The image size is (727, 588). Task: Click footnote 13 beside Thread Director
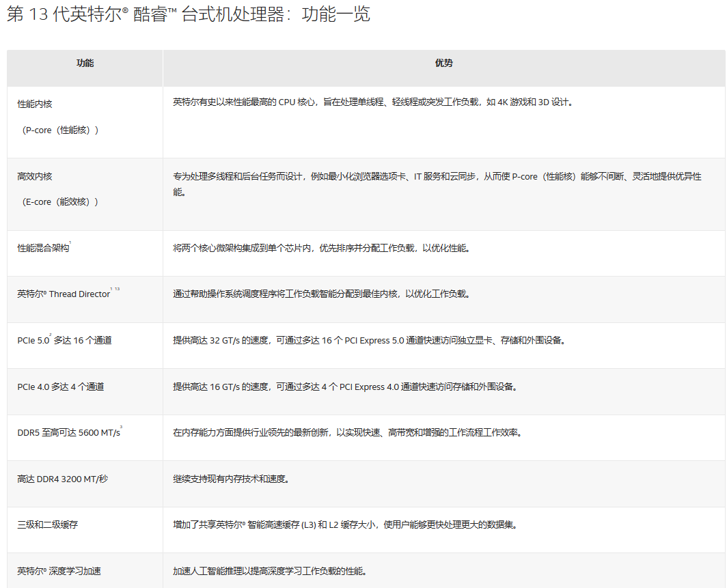click(x=117, y=289)
